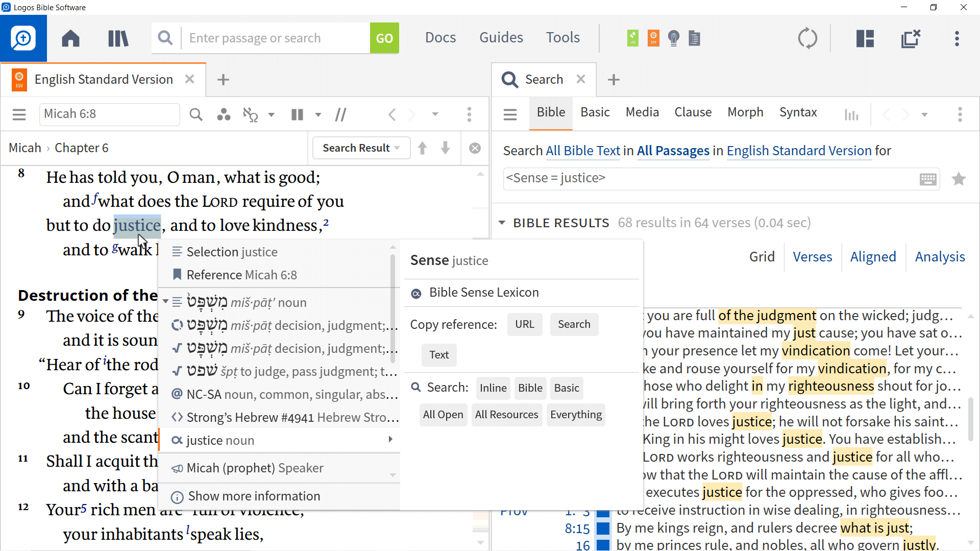This screenshot has width=980, height=551.
Task: Copy reference as URL
Action: (x=524, y=324)
